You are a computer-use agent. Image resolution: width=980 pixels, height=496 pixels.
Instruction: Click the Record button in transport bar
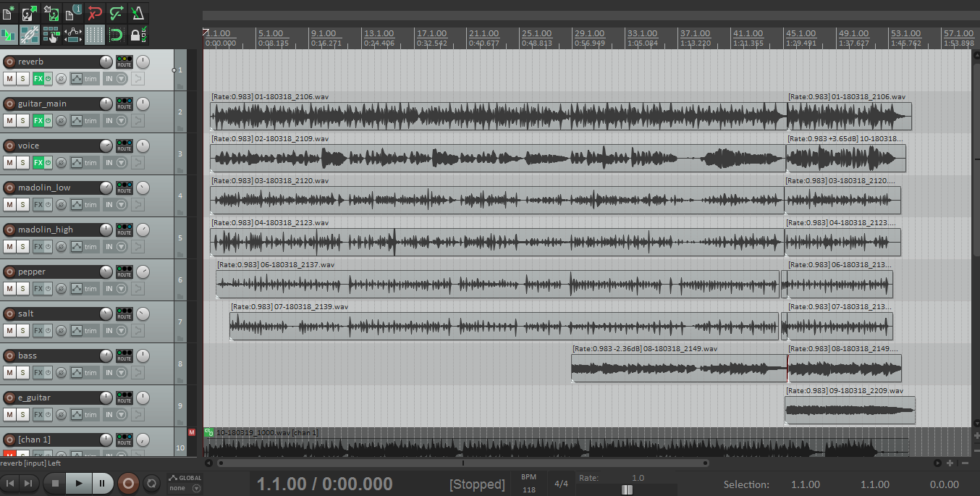(x=128, y=483)
